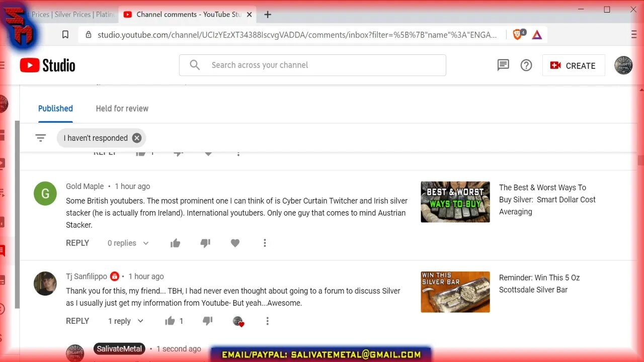
Task: Click the page vertical scrollbar
Action: pos(640,161)
